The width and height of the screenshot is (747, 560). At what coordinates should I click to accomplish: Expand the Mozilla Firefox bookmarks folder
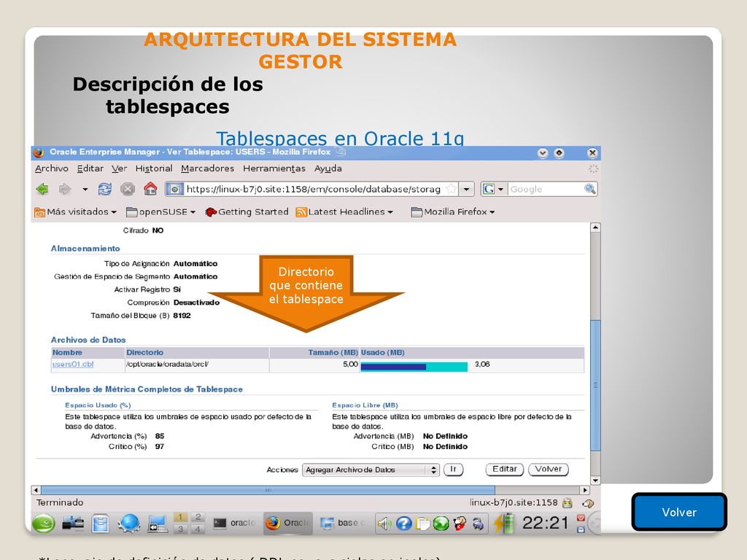tap(453, 212)
